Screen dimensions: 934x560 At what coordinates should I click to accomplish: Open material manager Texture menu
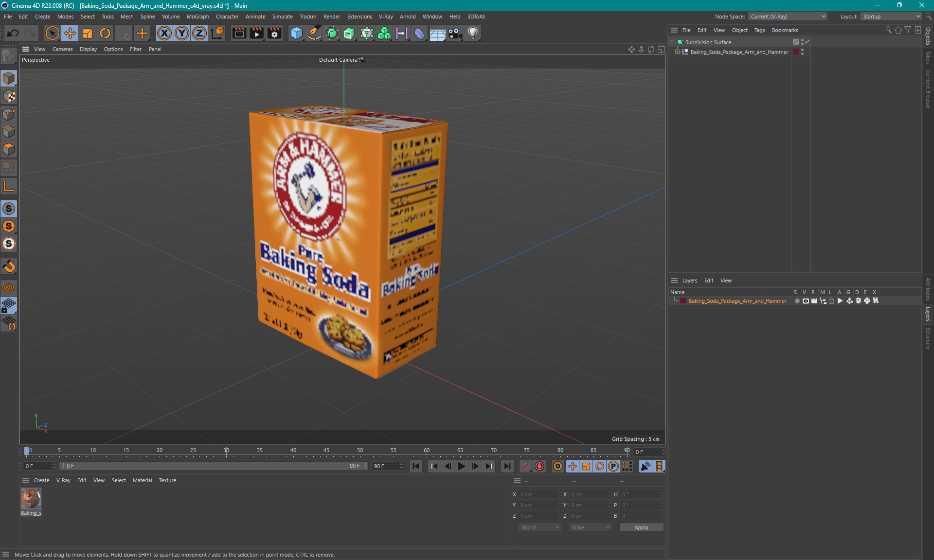point(167,480)
